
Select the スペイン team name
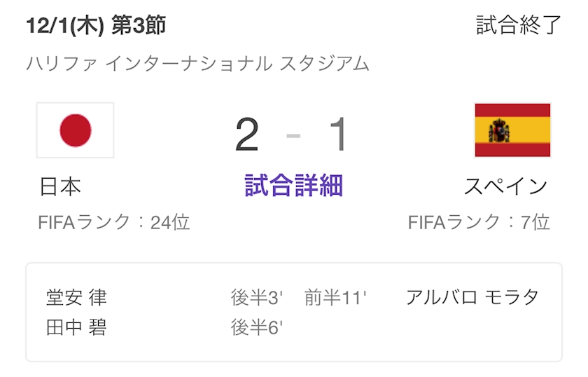pos(505,186)
